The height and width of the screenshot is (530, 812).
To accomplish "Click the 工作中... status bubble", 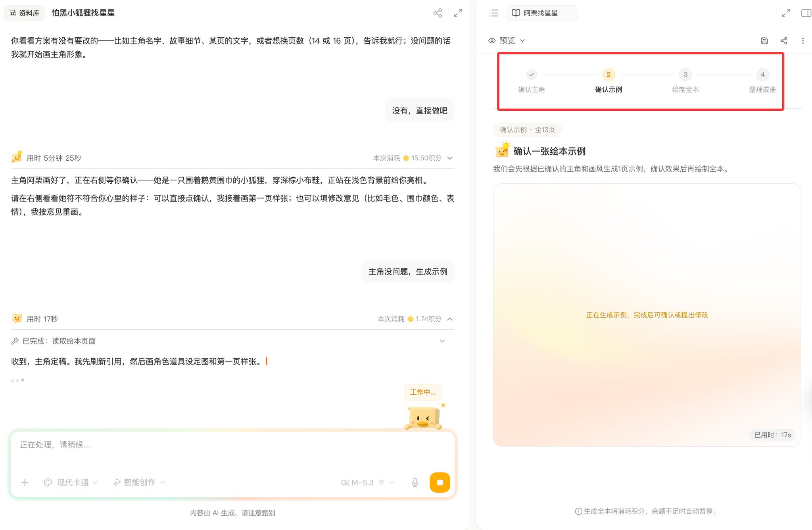I will point(423,392).
